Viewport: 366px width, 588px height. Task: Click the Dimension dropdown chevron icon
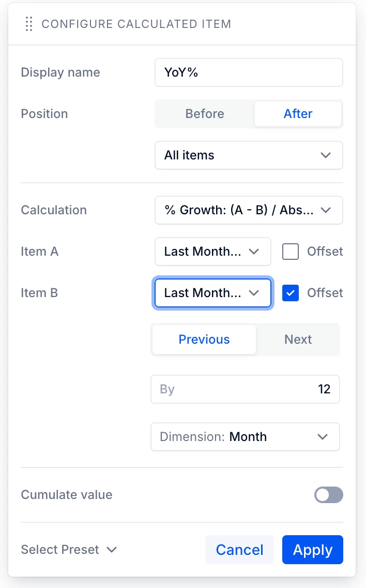point(323,437)
